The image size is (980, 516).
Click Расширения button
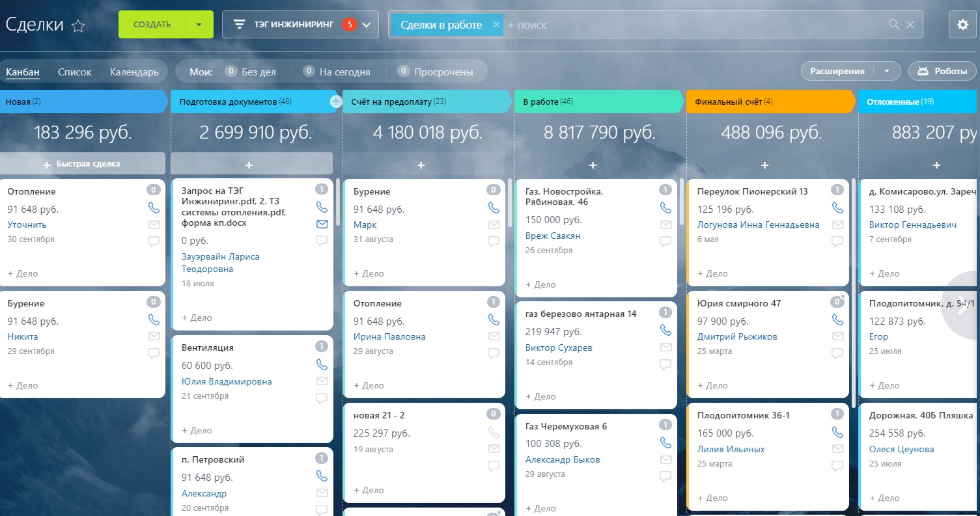(837, 71)
